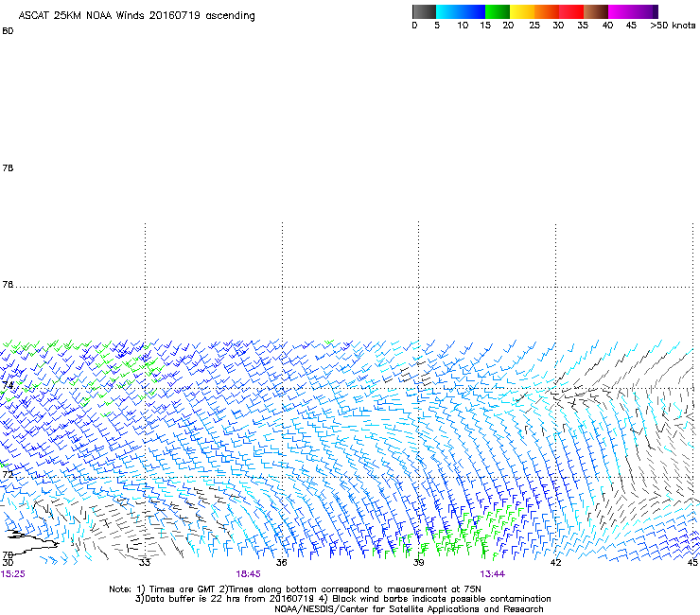Click latitude label '72' on left axis
The width and height of the screenshot is (700, 615).
(x=8, y=474)
